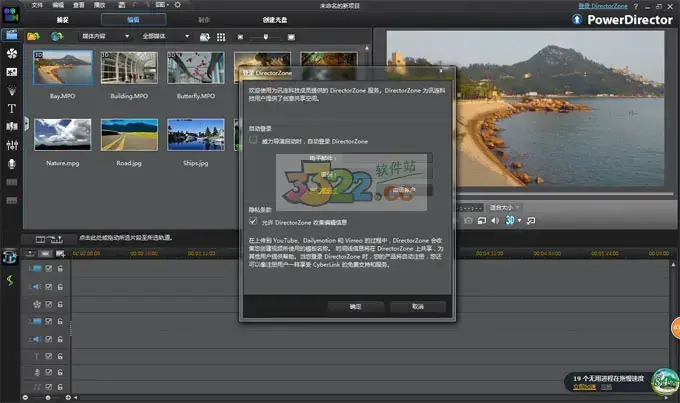
Task: Open the Voice-Over Recording microphone icon
Action: [11, 163]
